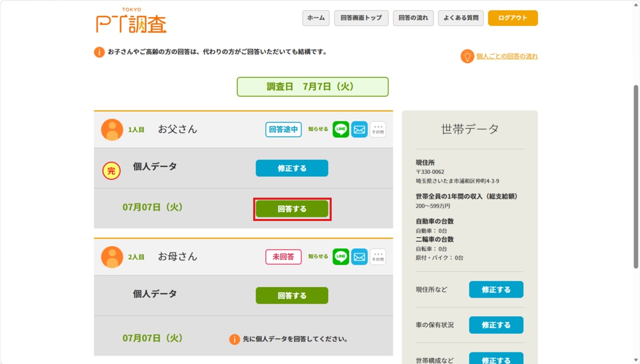Click 回答する for お父さん's 07月07日
The image size is (640, 364).
click(292, 209)
